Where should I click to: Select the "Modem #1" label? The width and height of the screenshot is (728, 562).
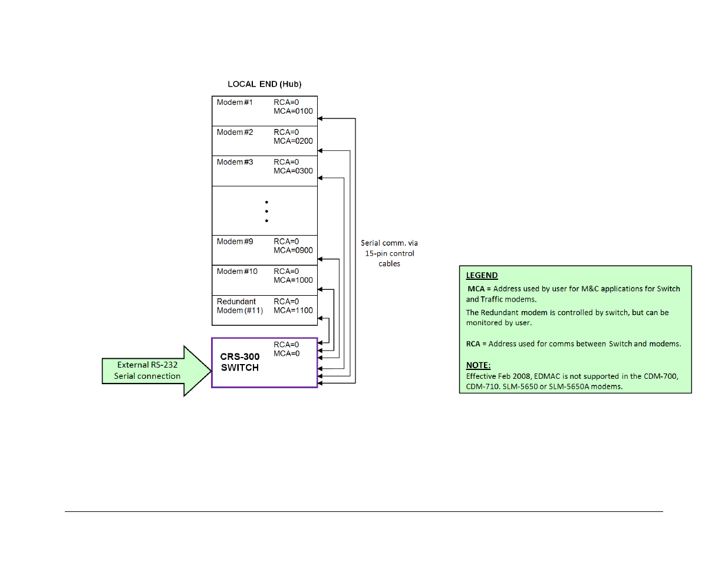click(x=235, y=103)
